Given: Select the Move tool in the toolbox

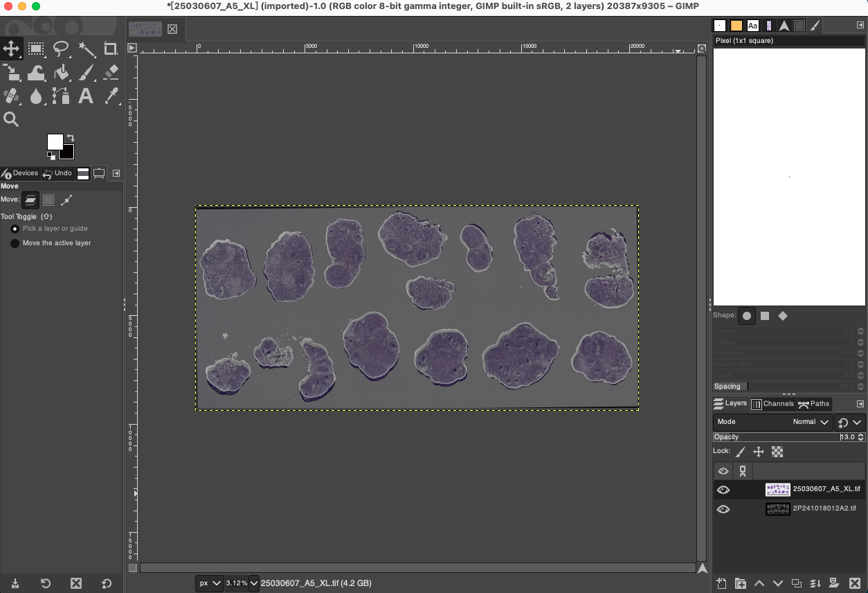Looking at the screenshot, I should 12,48.
